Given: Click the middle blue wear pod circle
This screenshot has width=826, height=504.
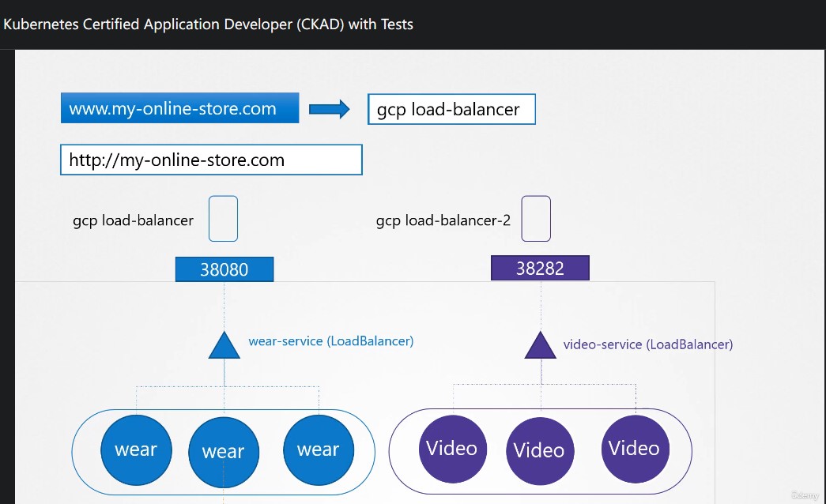Looking at the screenshot, I should click(x=224, y=452).
